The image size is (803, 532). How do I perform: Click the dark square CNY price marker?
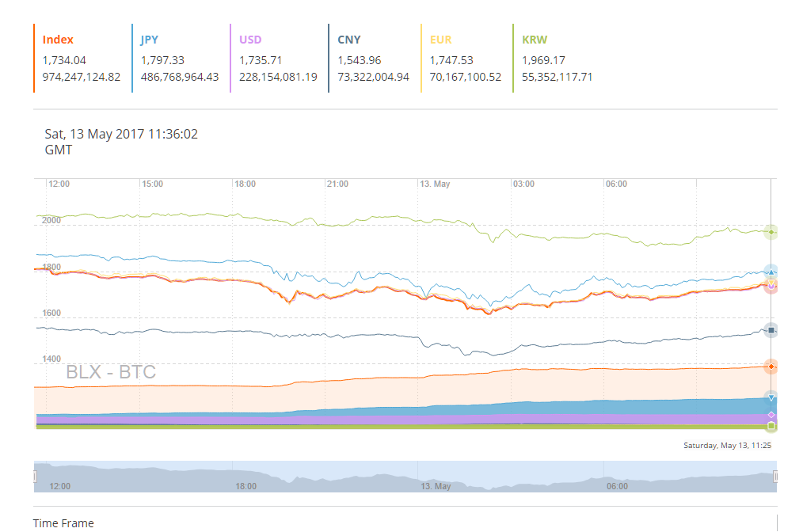click(771, 330)
